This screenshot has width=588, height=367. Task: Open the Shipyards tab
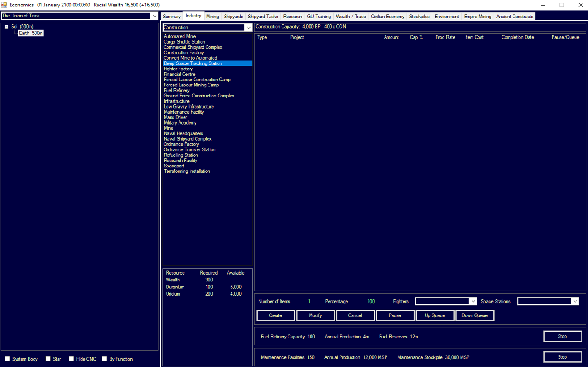(233, 17)
